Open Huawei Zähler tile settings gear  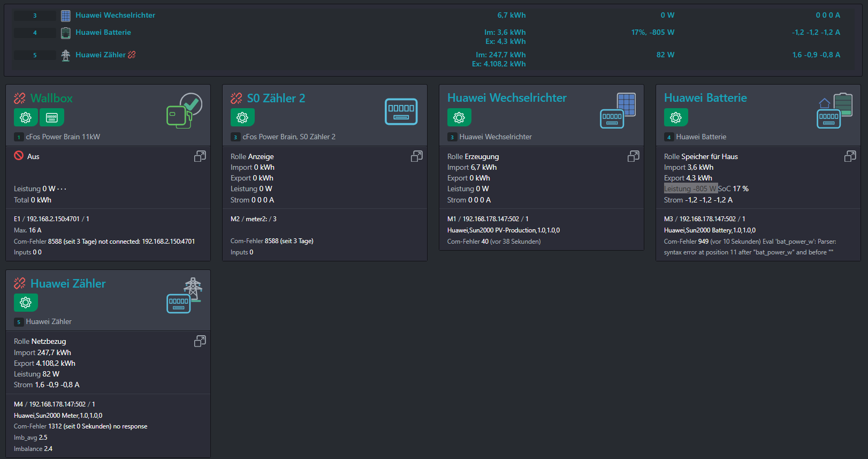click(26, 303)
